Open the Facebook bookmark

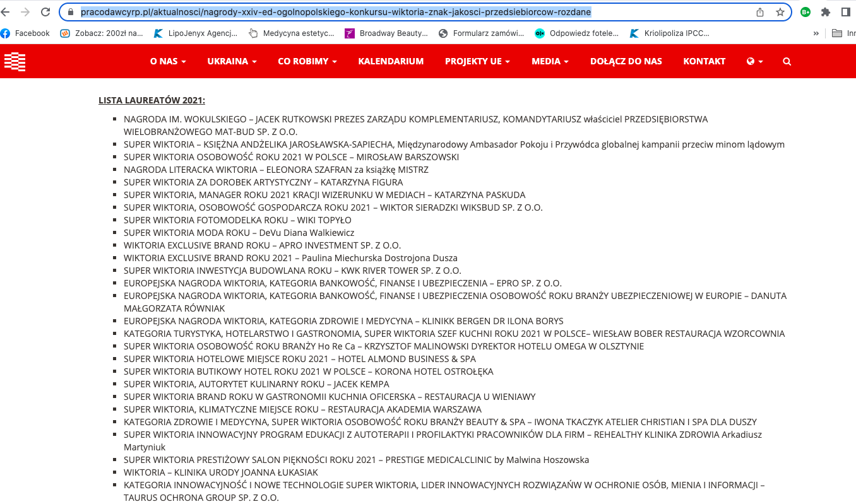[x=25, y=33]
